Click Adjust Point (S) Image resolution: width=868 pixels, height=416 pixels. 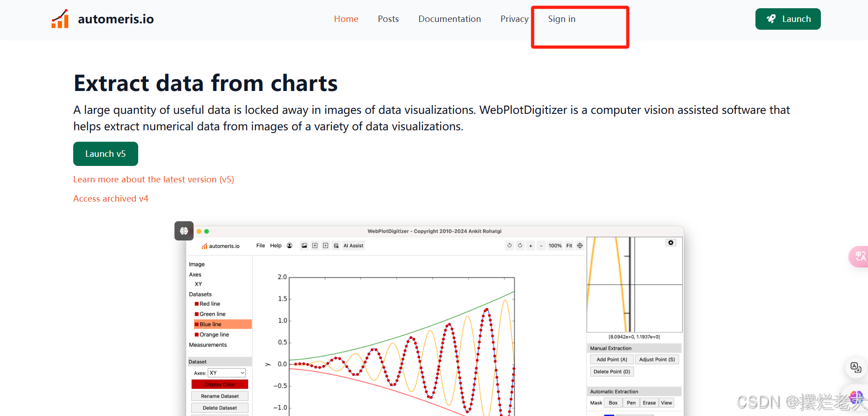(x=657, y=359)
